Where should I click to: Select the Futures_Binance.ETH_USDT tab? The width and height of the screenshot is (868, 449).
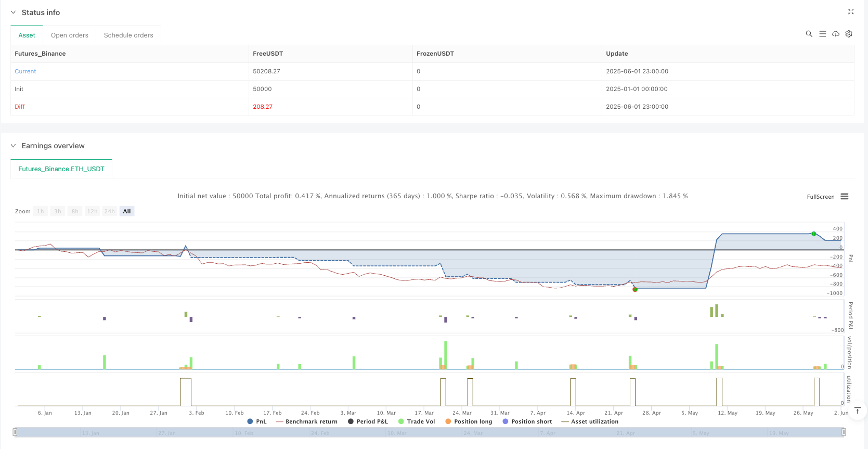point(61,169)
